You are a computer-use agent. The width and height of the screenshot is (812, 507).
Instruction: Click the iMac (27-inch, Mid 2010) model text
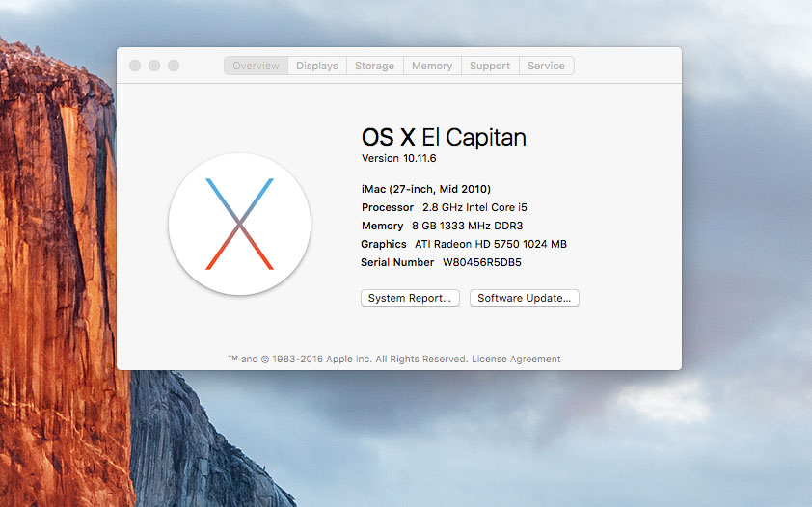[425, 189]
